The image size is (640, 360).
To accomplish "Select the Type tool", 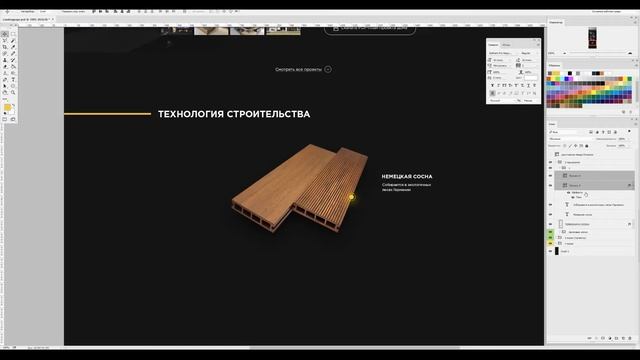I will click(x=13, y=79).
